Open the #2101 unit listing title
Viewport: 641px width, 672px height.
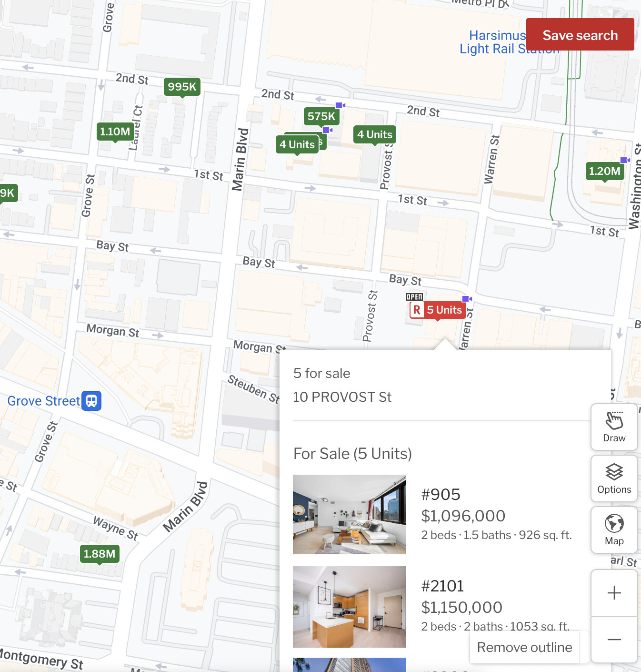coord(442,586)
